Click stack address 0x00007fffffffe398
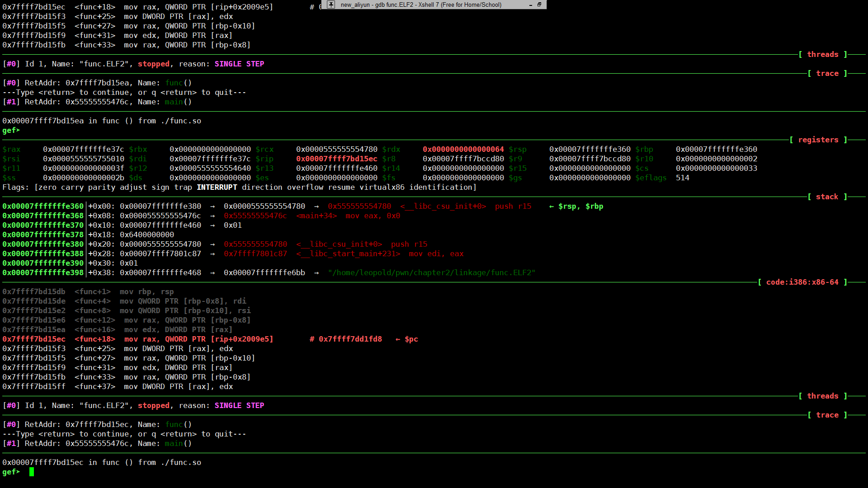868x488 pixels. tap(43, 272)
